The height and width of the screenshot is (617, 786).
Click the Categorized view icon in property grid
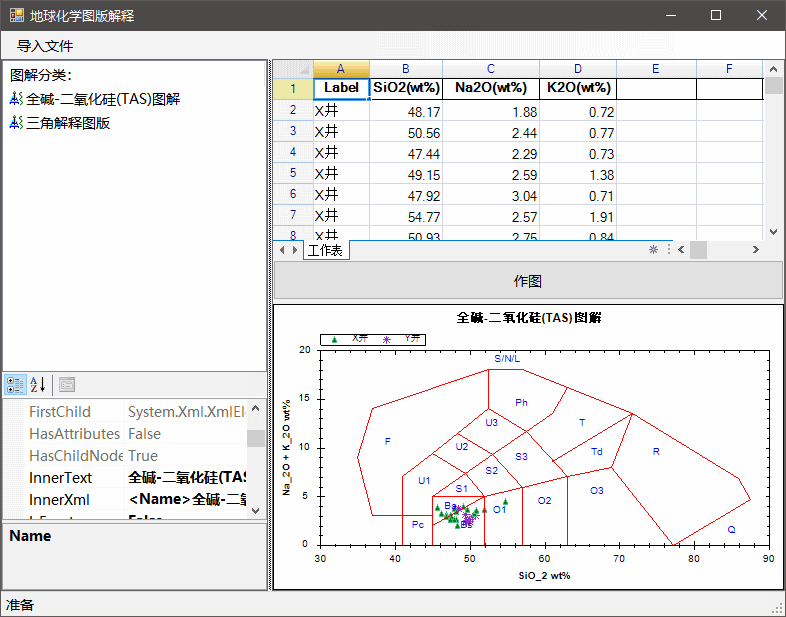click(15, 384)
